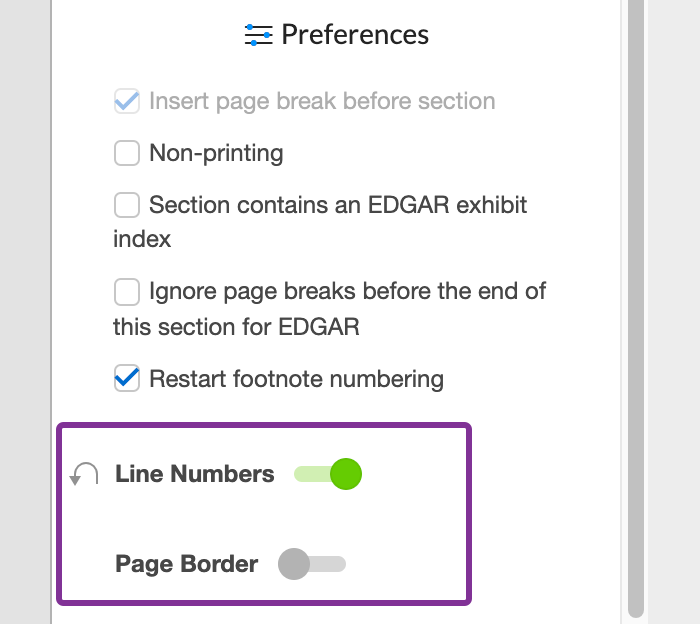
Task: Click the bold 'Line Numbers' label
Action: tap(195, 474)
